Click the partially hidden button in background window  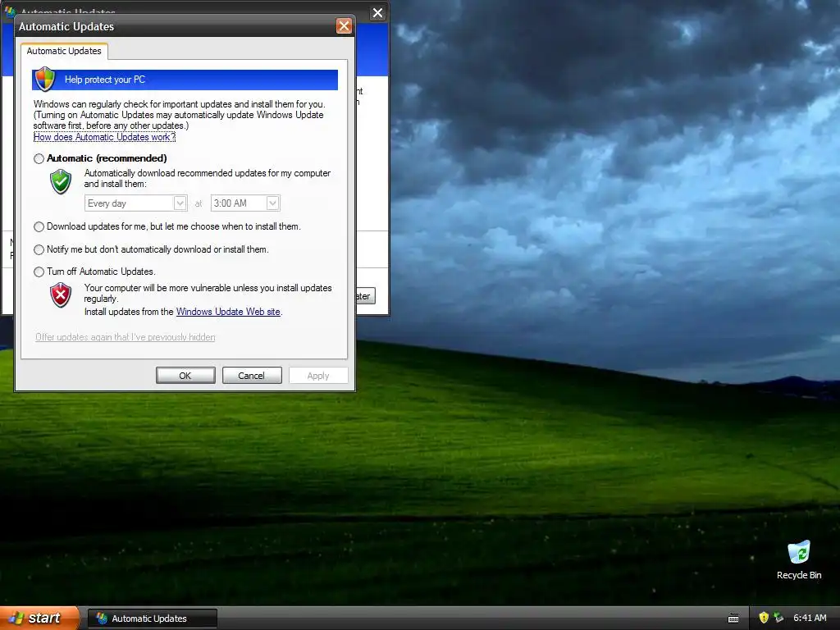click(x=366, y=295)
